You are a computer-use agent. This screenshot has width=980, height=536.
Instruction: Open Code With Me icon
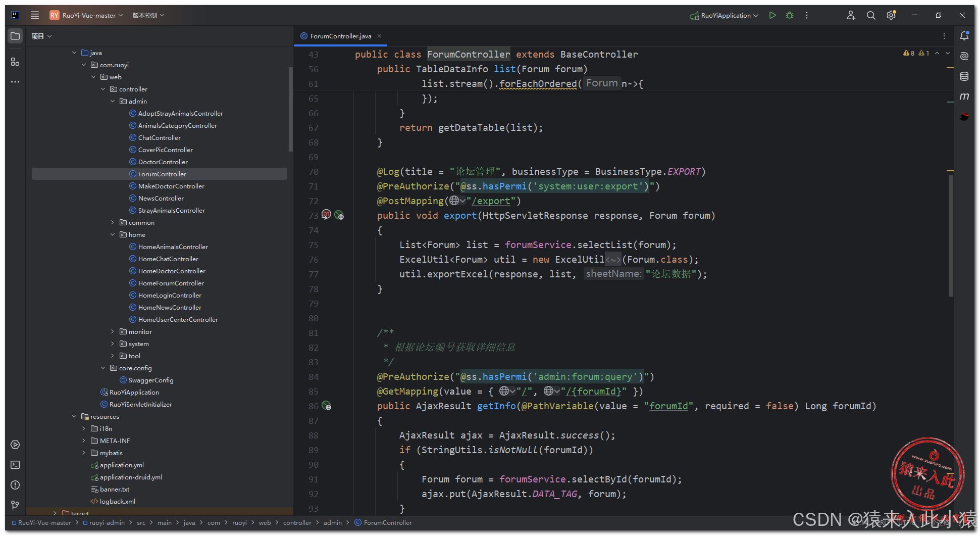(851, 15)
